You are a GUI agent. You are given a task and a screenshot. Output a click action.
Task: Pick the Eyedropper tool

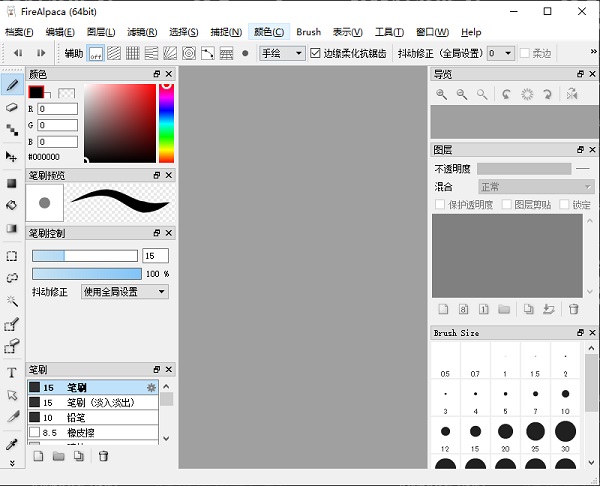(x=12, y=443)
